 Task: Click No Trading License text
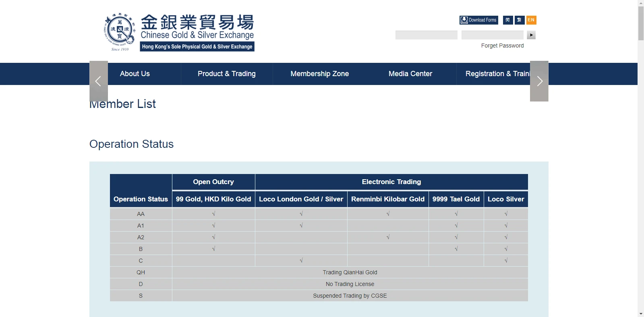point(350,284)
